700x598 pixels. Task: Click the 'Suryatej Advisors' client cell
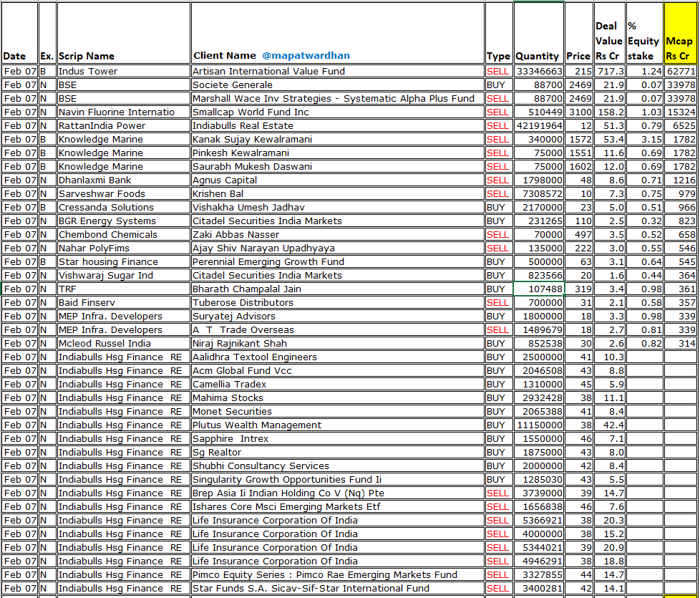[x=338, y=317]
